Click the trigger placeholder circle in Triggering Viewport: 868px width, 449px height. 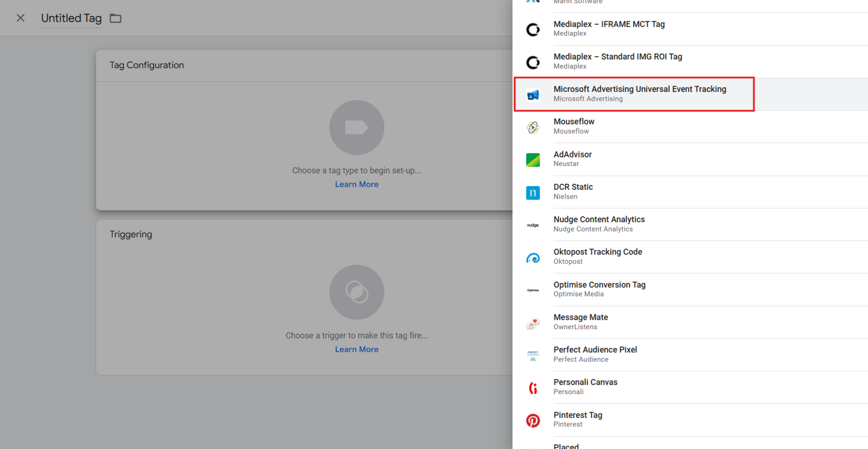tap(356, 292)
